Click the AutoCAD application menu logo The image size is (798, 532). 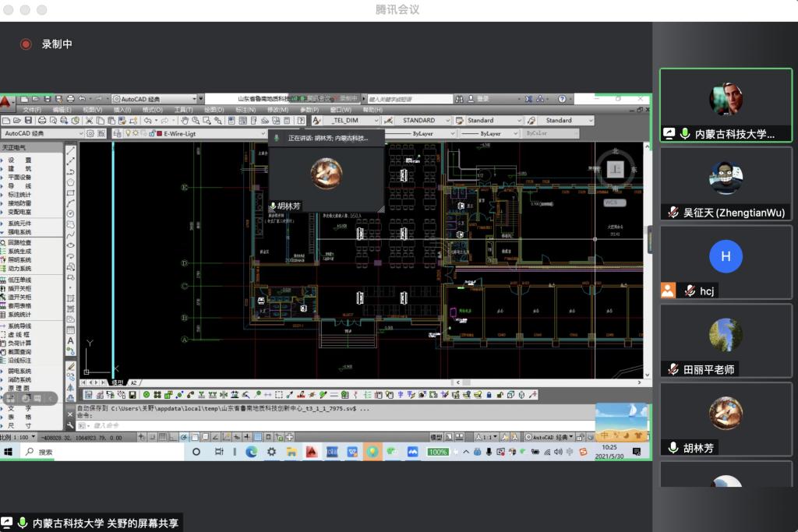click(x=6, y=101)
